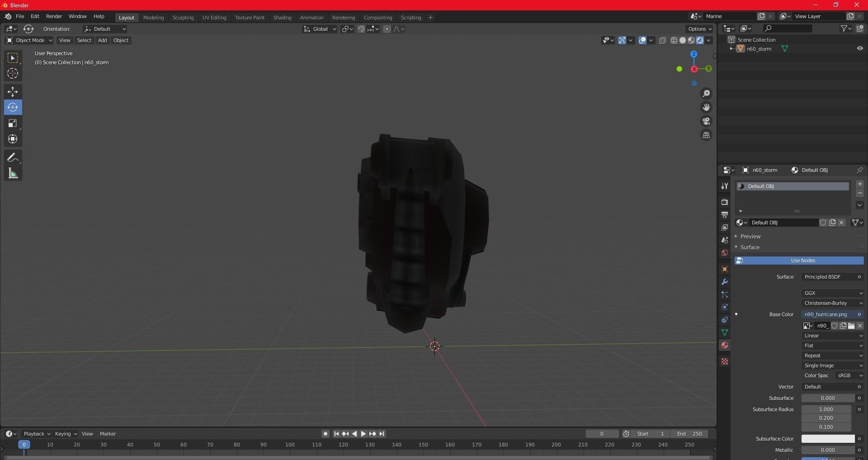This screenshot has width=868, height=460.
Task: Add a new material slot
Action: coord(860,184)
